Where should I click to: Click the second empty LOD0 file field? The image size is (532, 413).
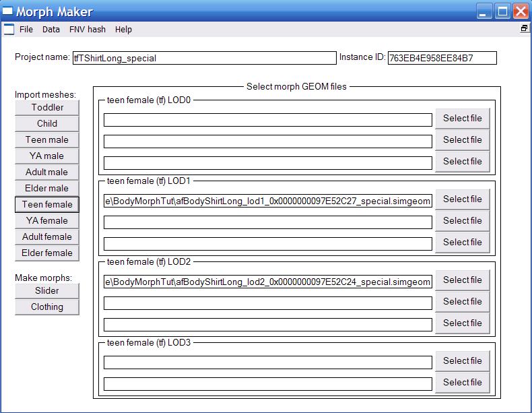(268, 141)
